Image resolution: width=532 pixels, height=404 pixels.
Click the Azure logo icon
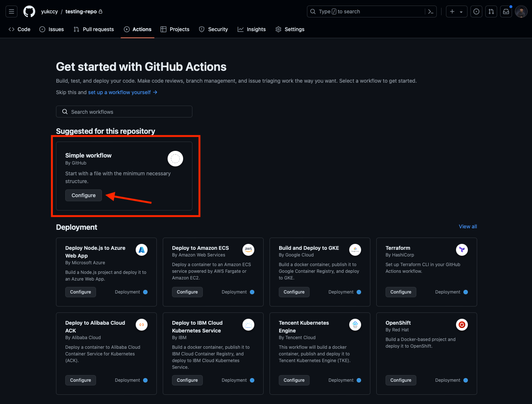(x=142, y=250)
